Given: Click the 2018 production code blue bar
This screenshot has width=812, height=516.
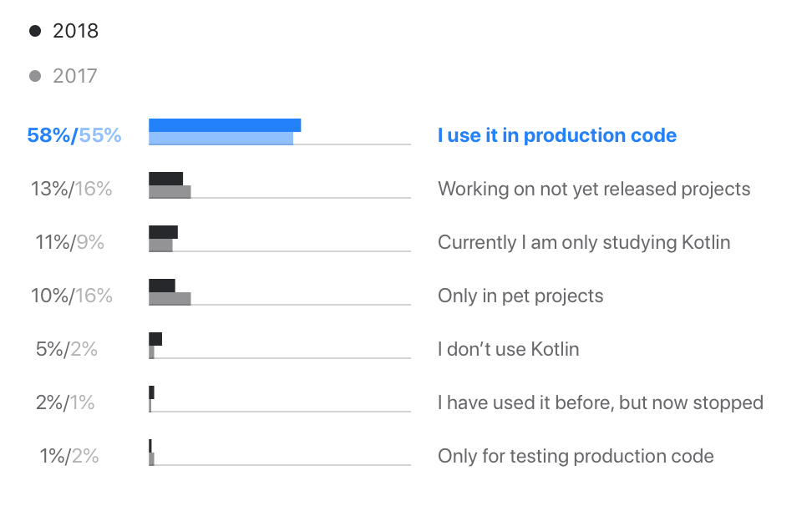Looking at the screenshot, I should click(x=224, y=125).
